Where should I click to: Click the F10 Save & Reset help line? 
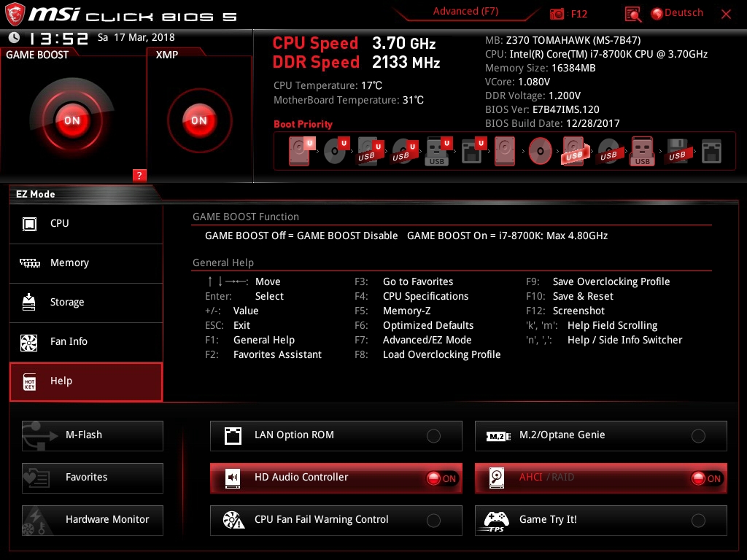[x=569, y=296]
